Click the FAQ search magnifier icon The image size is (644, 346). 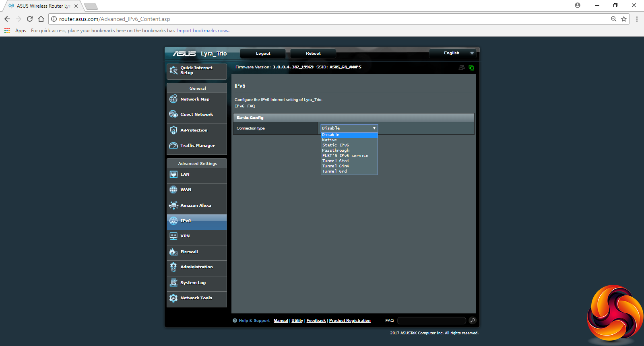(473, 321)
